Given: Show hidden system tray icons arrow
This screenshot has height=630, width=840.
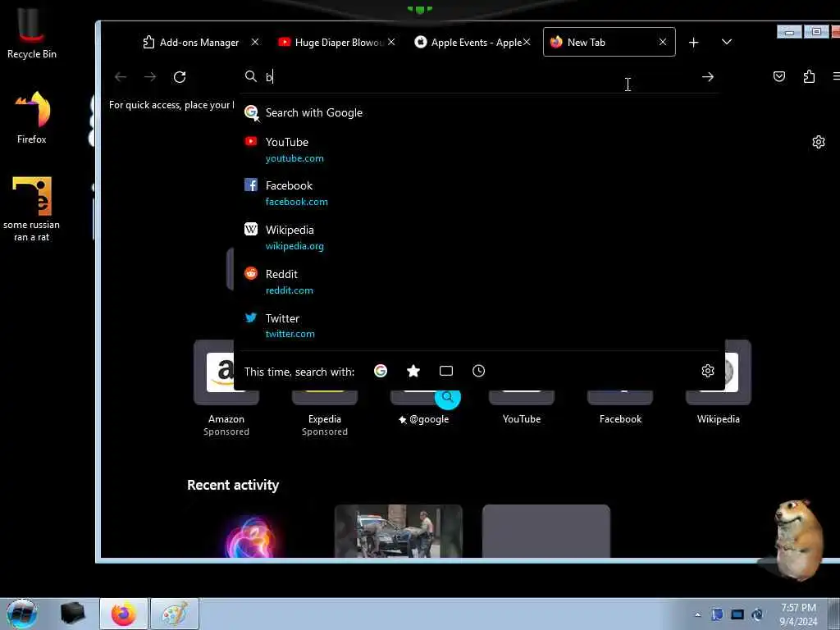Looking at the screenshot, I should click(x=697, y=614).
